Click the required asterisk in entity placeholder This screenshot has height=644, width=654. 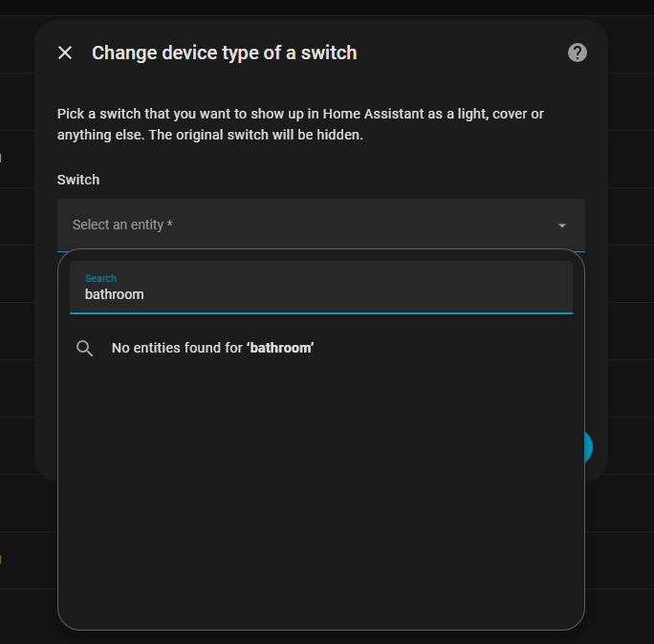169,225
